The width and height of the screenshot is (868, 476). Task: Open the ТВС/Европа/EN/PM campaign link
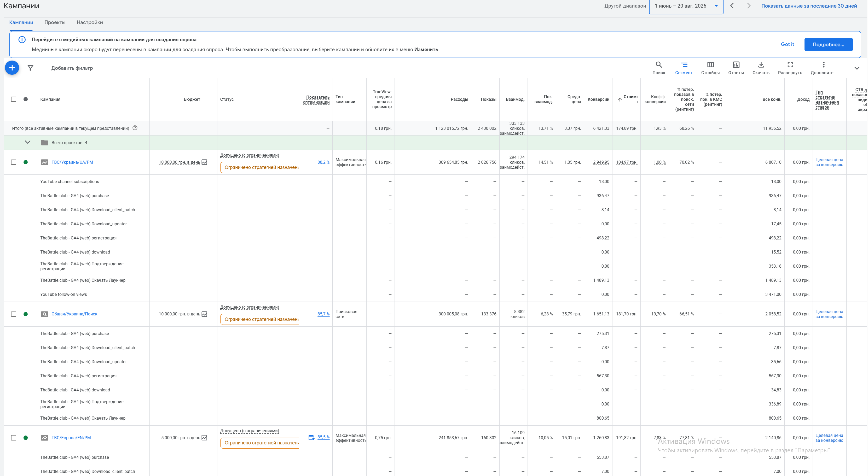pyautogui.click(x=71, y=438)
